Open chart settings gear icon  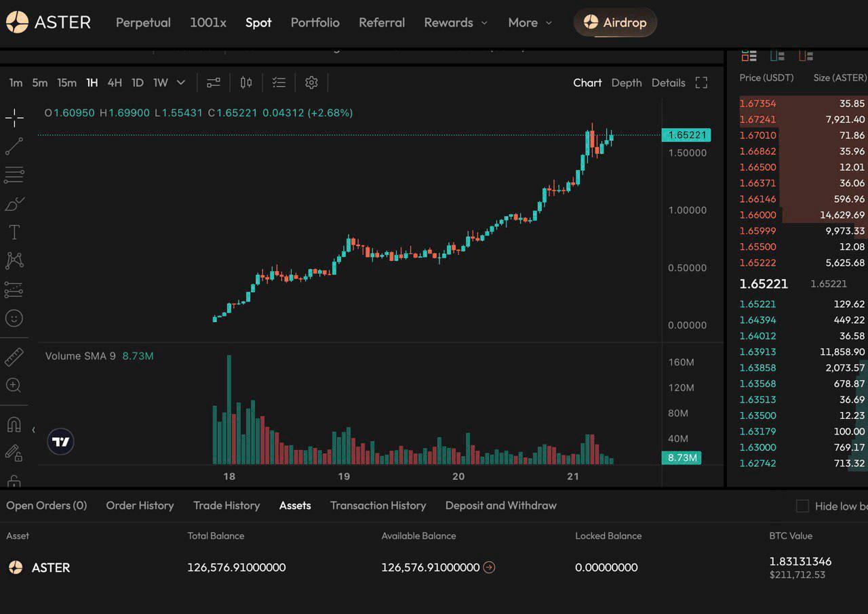(x=311, y=83)
